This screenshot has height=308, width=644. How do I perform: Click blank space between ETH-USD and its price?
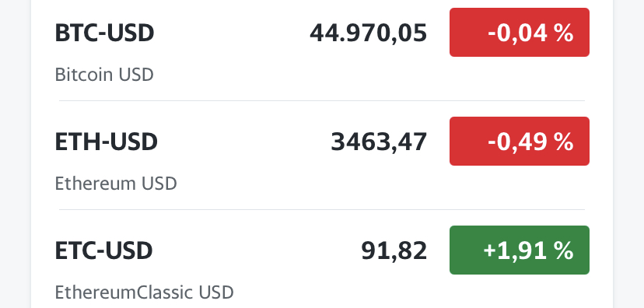click(244, 142)
